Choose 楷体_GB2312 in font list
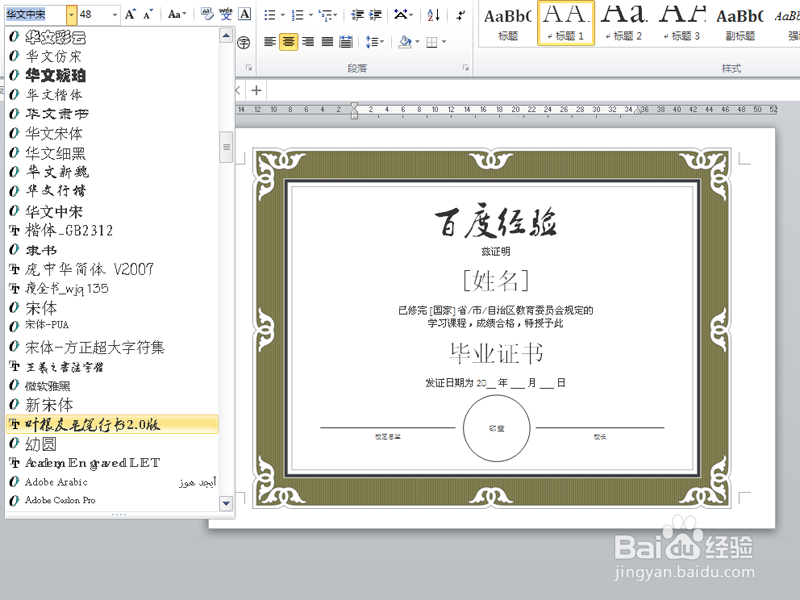This screenshot has height=600, width=800. [x=112, y=231]
